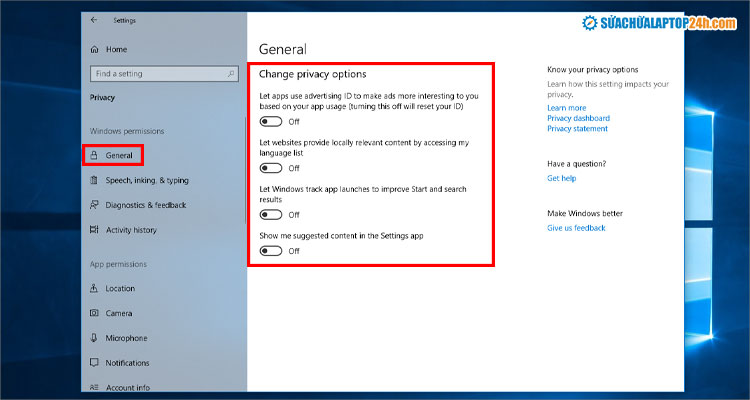The image size is (750, 400).
Task: Switch on suggested content in Settings app
Action: 270,251
